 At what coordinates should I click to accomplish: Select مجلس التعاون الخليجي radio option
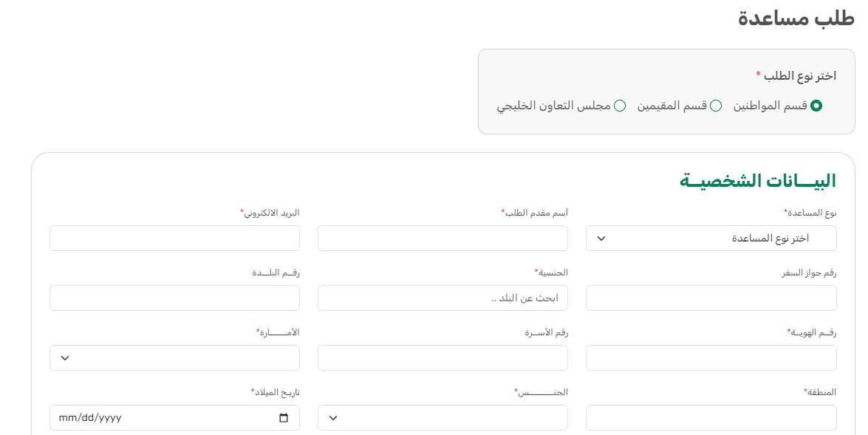tap(620, 106)
